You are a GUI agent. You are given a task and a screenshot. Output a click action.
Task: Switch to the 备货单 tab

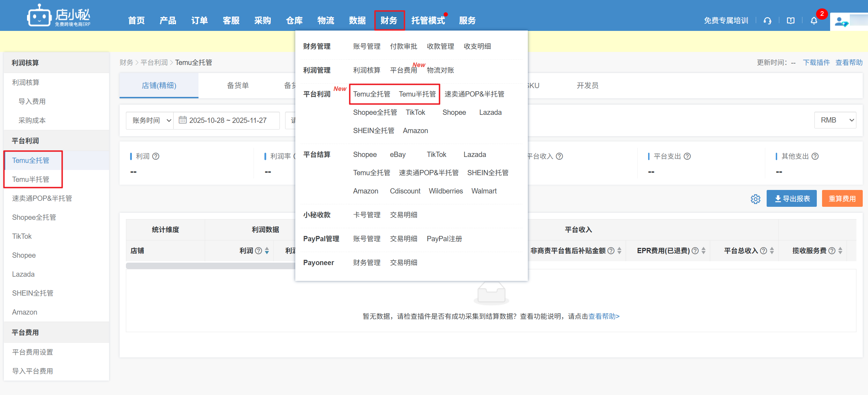238,86
